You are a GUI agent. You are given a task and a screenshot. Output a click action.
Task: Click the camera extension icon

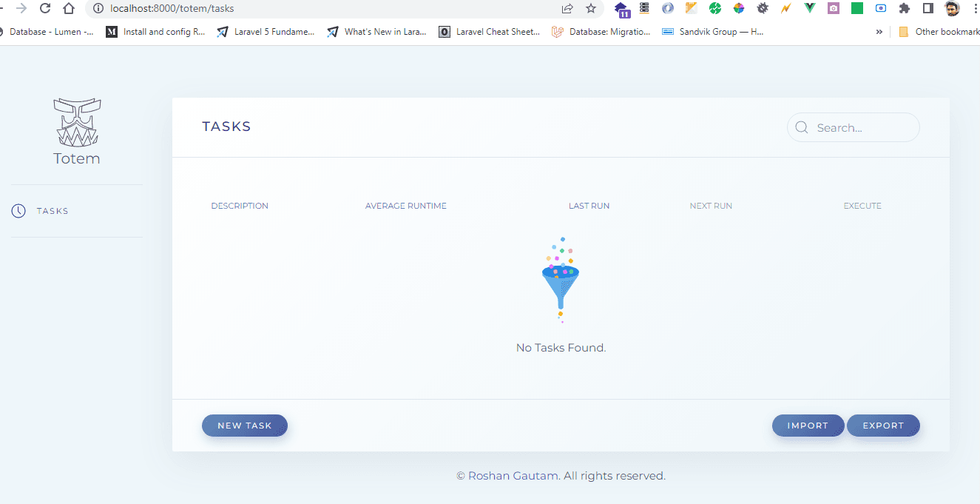pyautogui.click(x=833, y=8)
